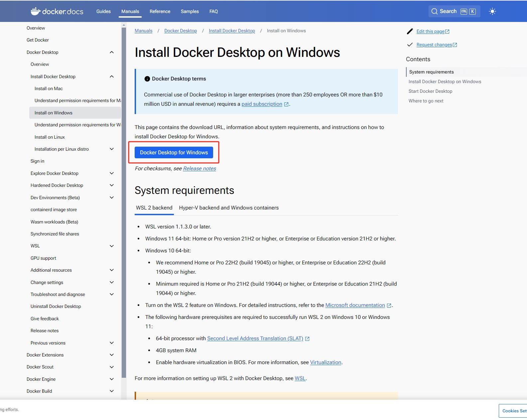Expand Docker Engine section

pos(112,379)
